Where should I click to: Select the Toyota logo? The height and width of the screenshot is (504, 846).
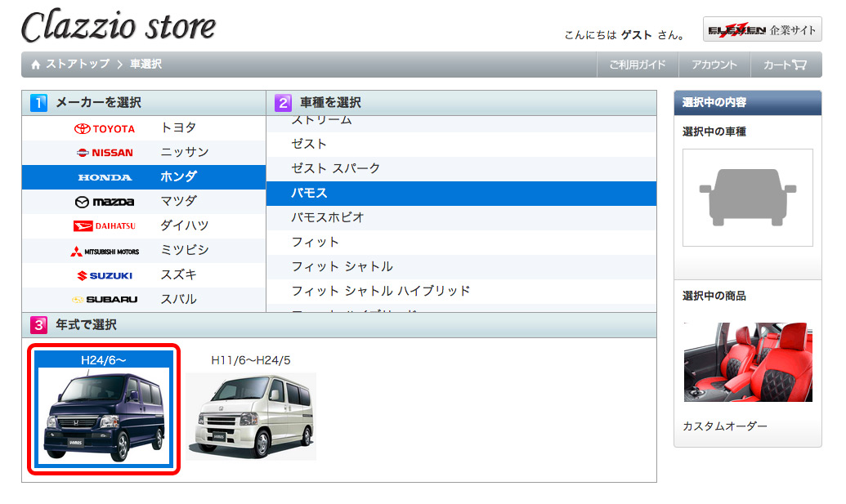click(105, 129)
